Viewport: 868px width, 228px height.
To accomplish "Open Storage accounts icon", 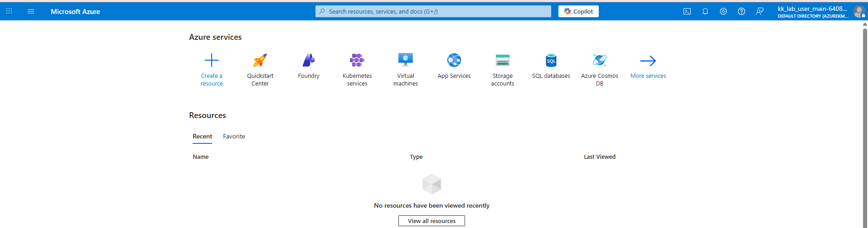I will [503, 60].
